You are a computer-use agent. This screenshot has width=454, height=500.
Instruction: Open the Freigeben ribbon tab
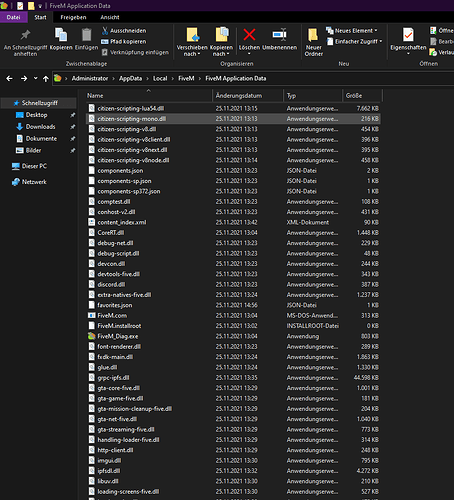pyautogui.click(x=73, y=17)
